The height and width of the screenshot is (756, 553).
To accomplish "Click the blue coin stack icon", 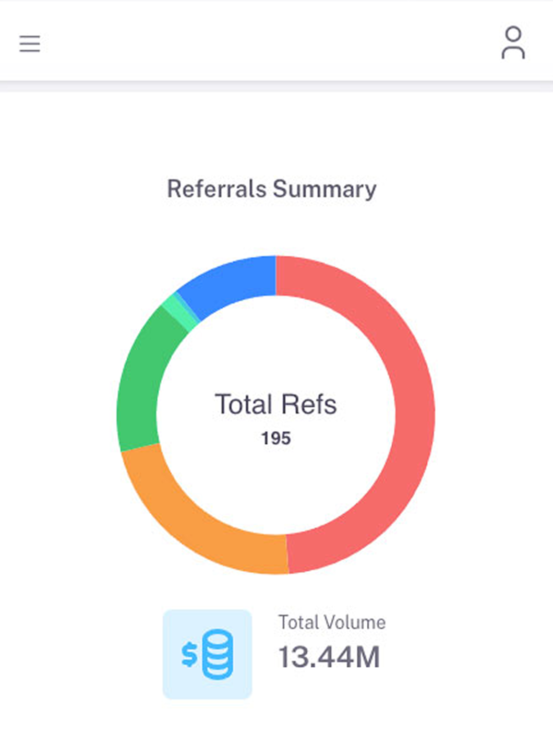I will click(x=218, y=654).
